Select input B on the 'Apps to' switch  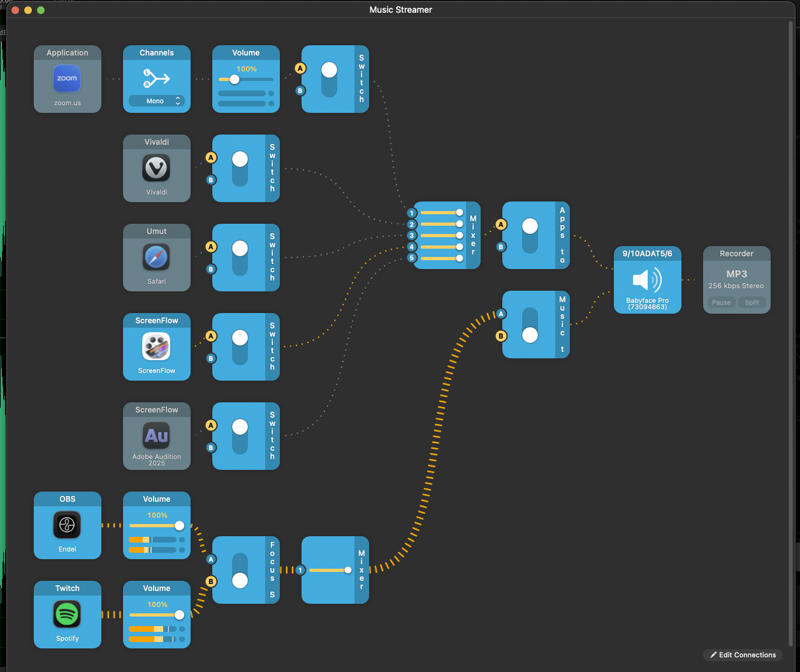coord(501,247)
